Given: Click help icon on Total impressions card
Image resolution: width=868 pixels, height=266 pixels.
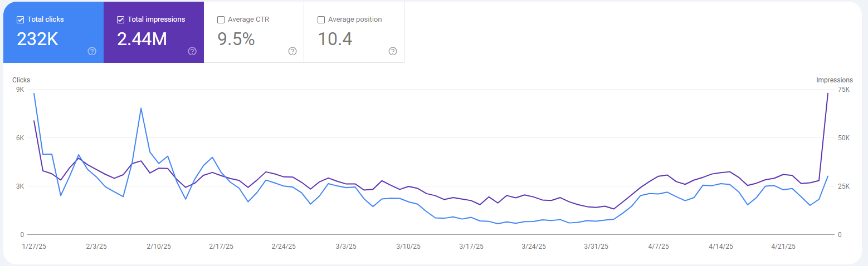Looking at the screenshot, I should click(192, 51).
